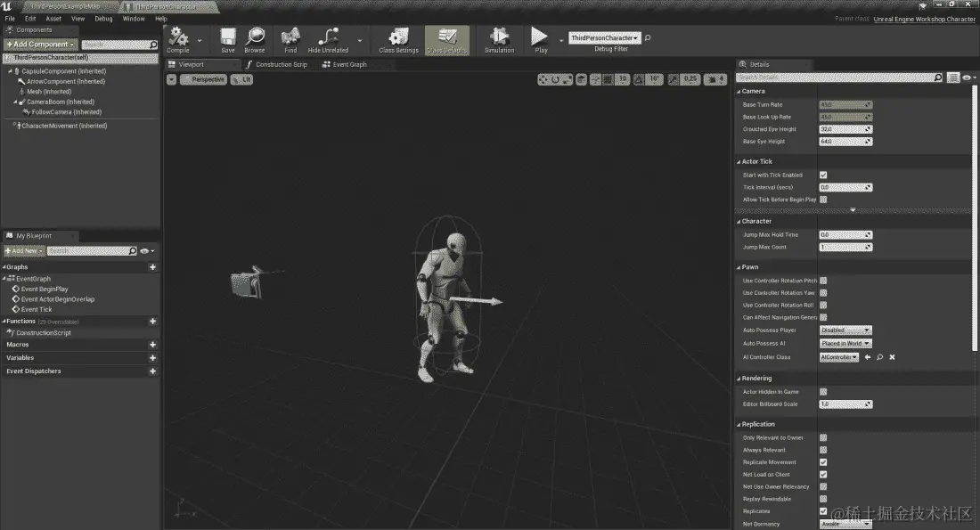This screenshot has width=980, height=530.
Task: Add a new graph with plus icon
Action: [152, 267]
